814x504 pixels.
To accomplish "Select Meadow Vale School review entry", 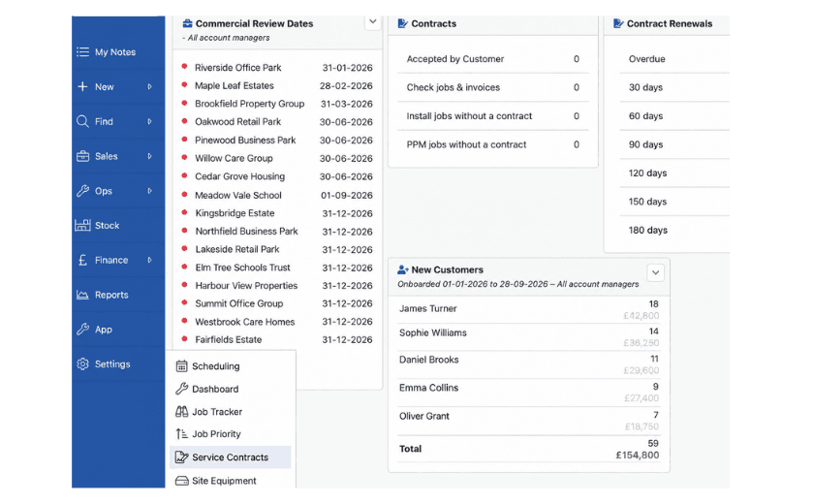I will [277, 195].
